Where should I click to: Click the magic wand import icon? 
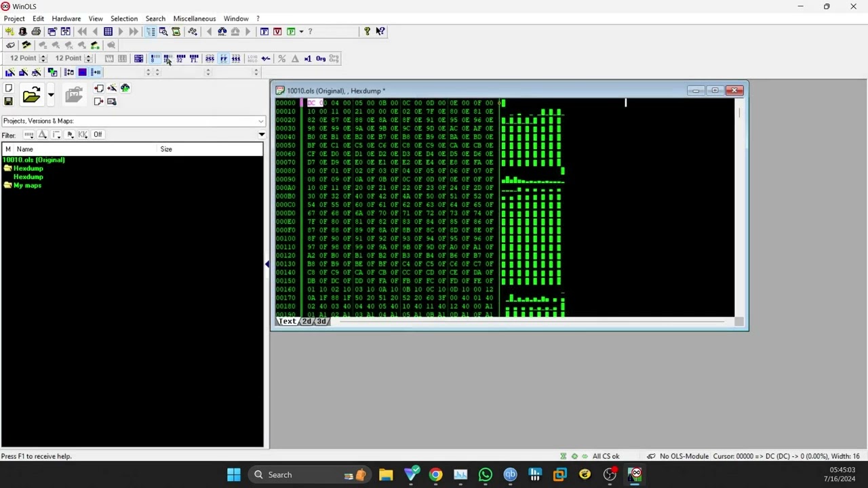coord(112,88)
